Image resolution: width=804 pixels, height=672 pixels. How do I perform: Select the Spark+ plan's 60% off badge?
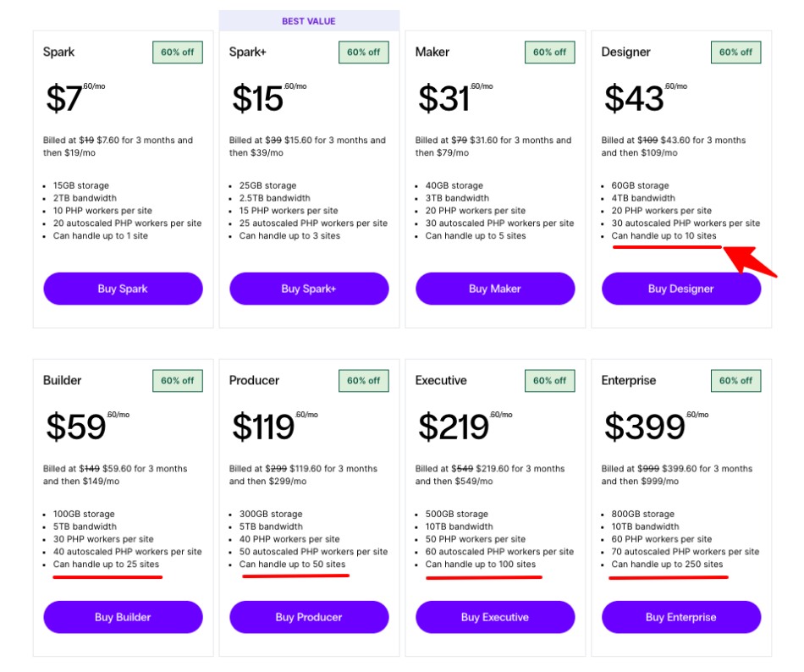pyautogui.click(x=364, y=52)
